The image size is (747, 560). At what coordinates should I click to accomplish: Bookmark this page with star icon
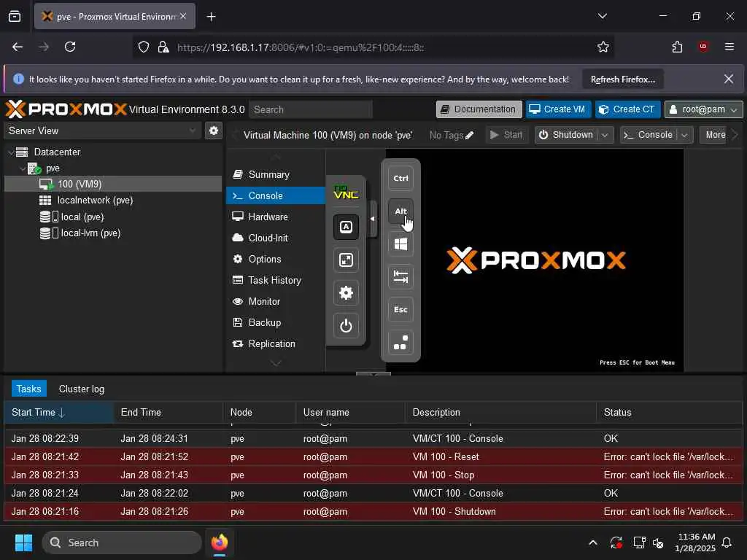[603, 47]
